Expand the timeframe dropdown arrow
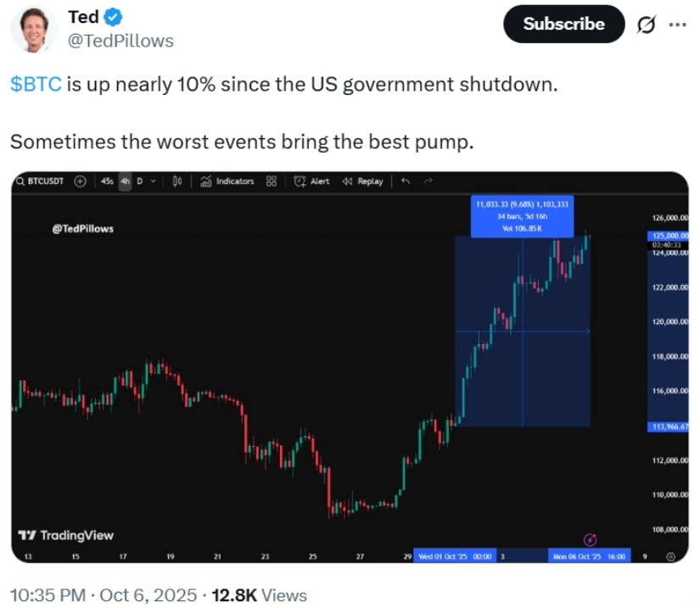Screen dimensions: 700x608 pyautogui.click(x=153, y=181)
